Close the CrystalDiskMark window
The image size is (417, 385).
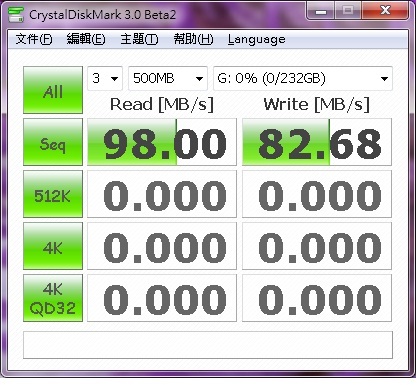coord(385,11)
